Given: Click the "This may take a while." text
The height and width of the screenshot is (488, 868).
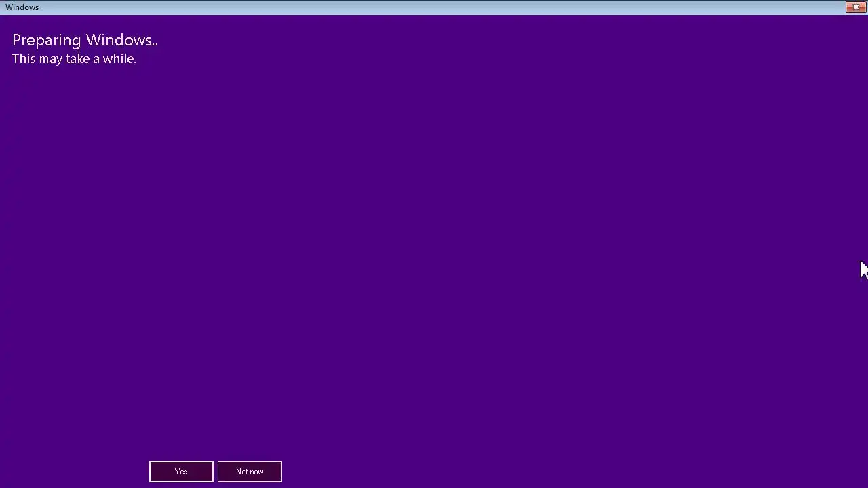Looking at the screenshot, I should coord(74,59).
